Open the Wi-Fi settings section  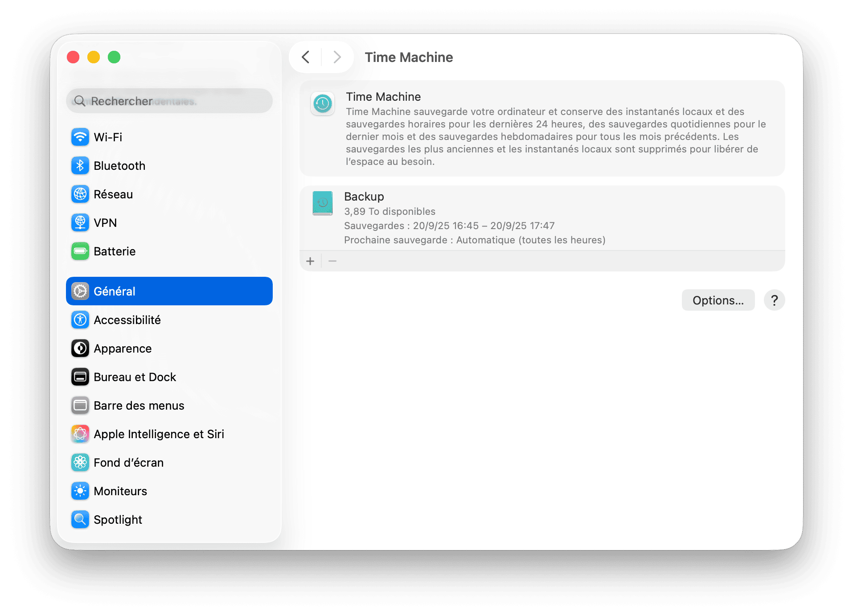(x=108, y=137)
